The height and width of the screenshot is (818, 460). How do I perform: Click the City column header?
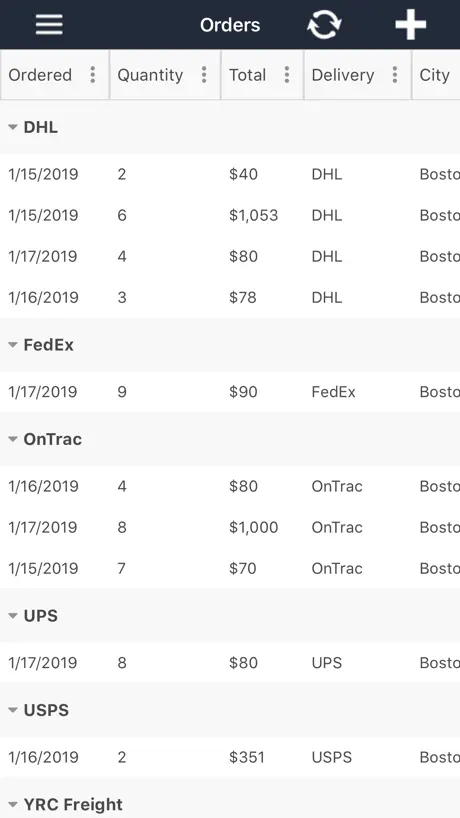434,75
